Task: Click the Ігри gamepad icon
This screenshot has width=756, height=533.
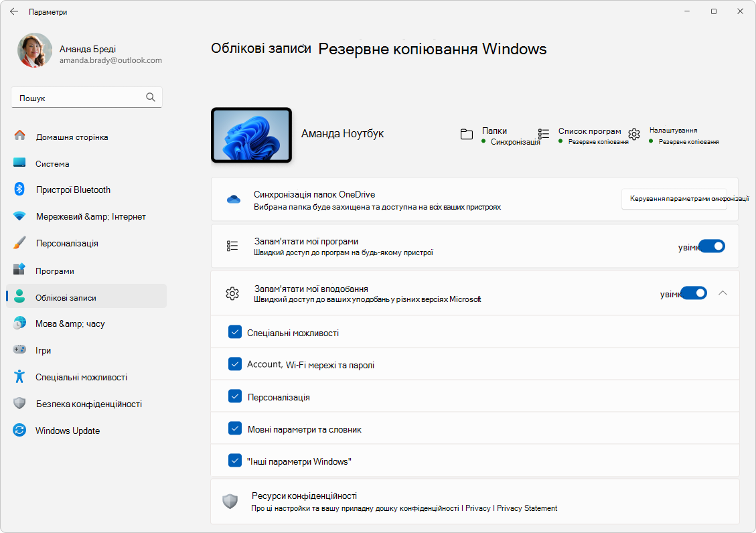Action: click(x=19, y=350)
